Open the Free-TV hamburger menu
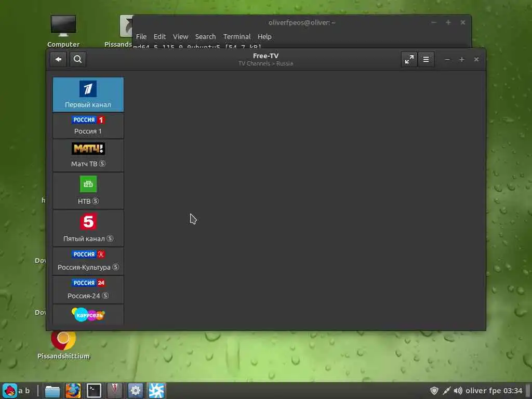 [x=426, y=59]
